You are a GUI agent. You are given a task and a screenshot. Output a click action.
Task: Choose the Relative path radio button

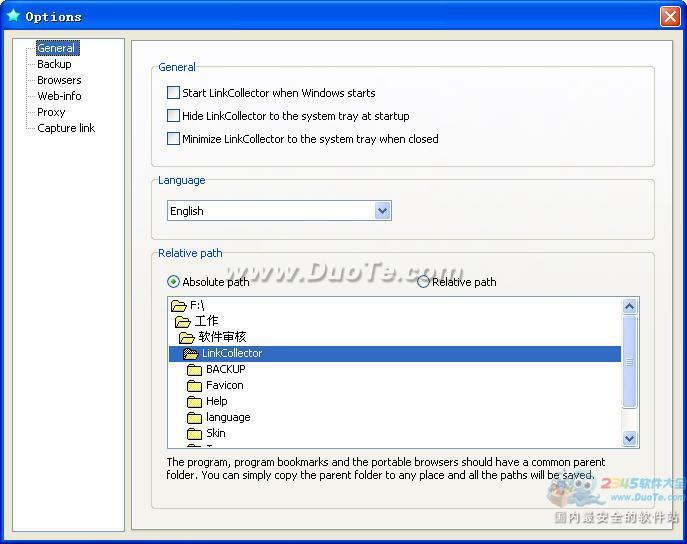(x=423, y=282)
